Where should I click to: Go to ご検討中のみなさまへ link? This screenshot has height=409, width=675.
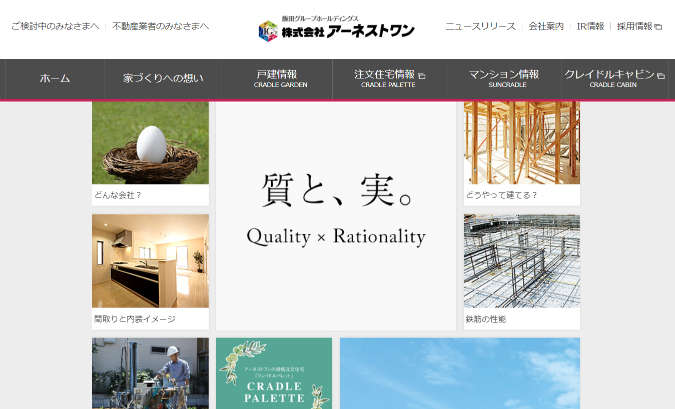pyautogui.click(x=54, y=26)
